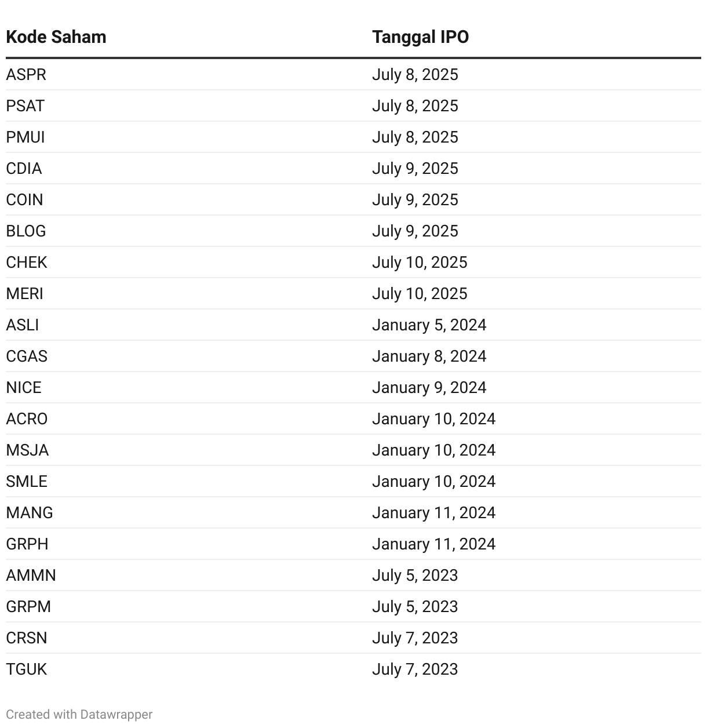The image size is (707, 728).
Task: Select the PMUI row code
Action: pos(25,137)
